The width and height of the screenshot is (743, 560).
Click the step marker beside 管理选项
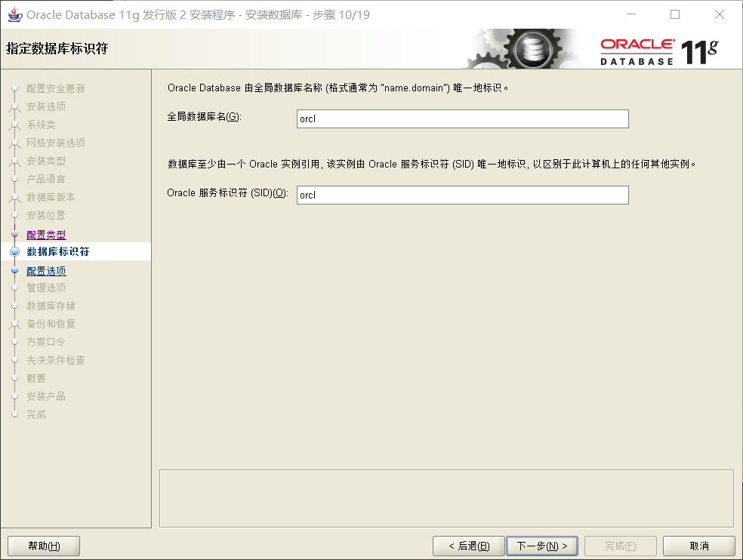point(14,288)
